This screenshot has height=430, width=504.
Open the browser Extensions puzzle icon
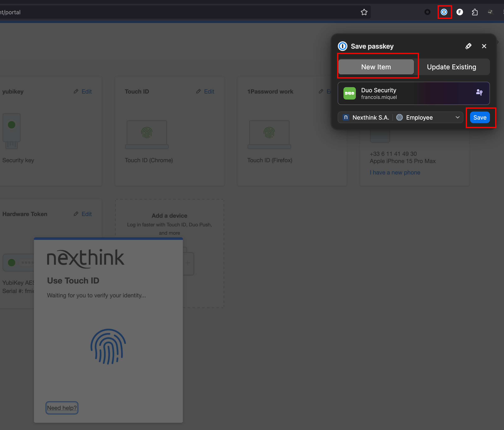point(475,12)
